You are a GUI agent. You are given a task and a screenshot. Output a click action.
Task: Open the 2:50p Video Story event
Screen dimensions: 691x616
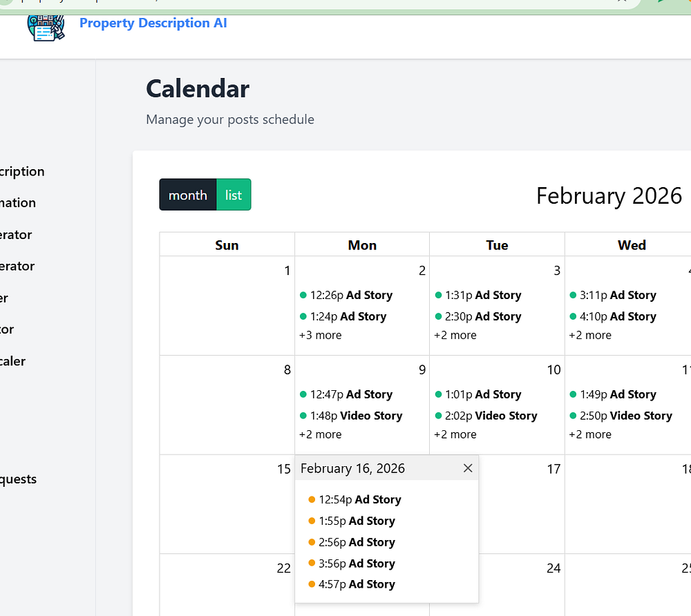pos(621,416)
